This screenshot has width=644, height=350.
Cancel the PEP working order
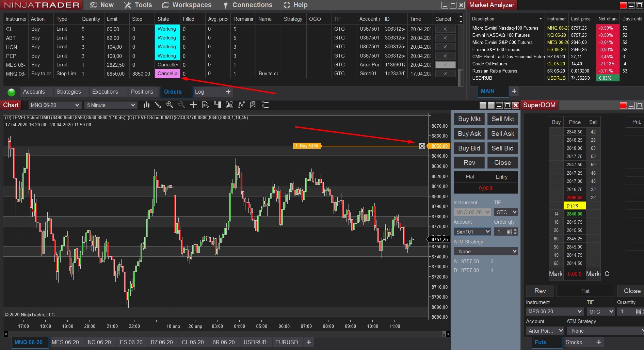click(x=445, y=56)
